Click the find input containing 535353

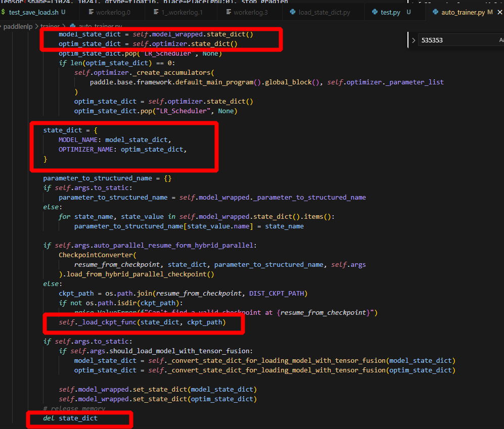tap(455, 40)
